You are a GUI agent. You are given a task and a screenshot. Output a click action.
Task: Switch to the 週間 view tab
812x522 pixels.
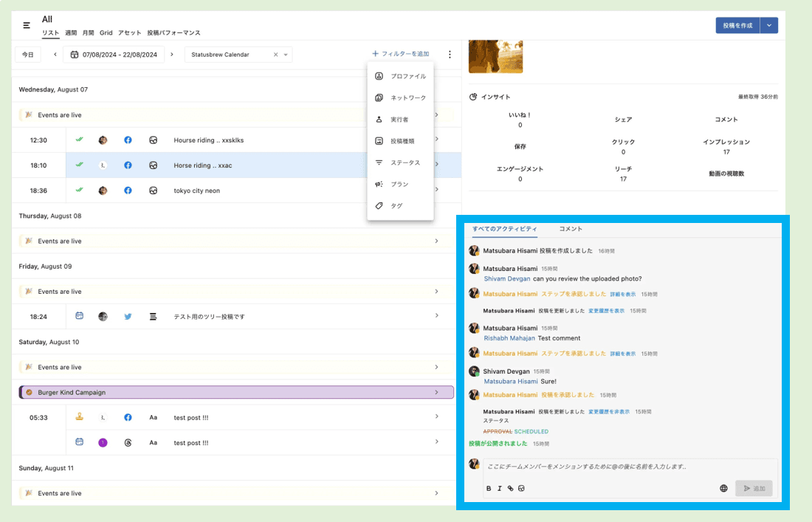click(x=71, y=33)
